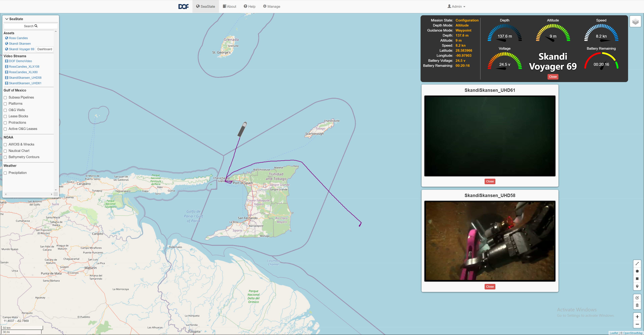Enable the Subsea Pipelines checkbox
The image size is (644, 335).
tap(5, 98)
